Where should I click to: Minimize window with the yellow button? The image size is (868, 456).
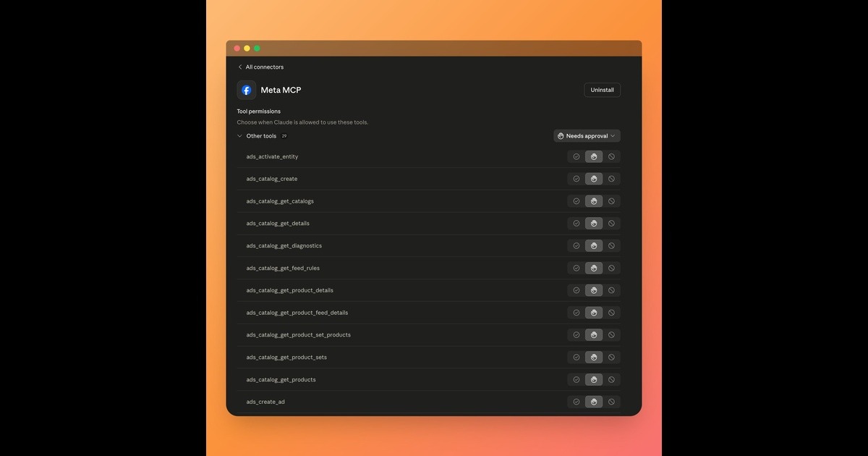(247, 48)
